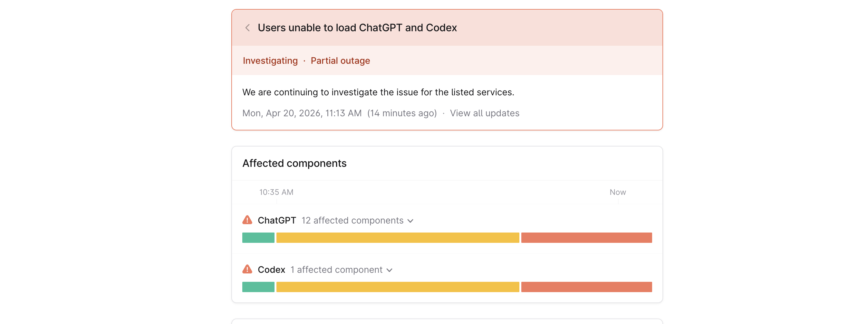The image size is (868, 324).
Task: Click the Codex warning triangle icon
Action: coord(247,270)
